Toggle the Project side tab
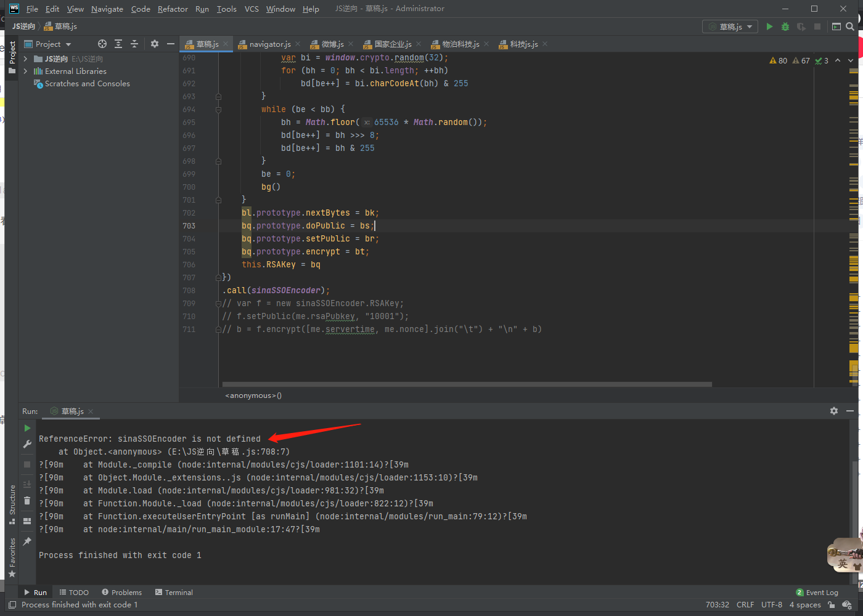The width and height of the screenshot is (863, 616). pyautogui.click(x=12, y=57)
